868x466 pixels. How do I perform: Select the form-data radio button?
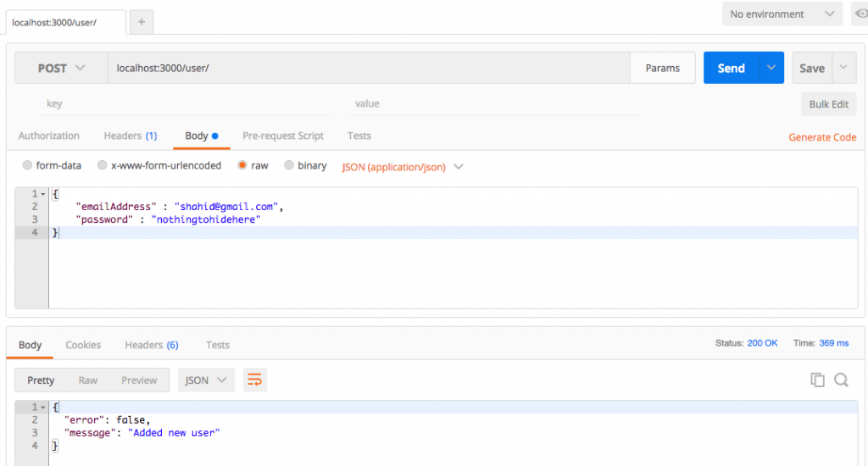[27, 165]
